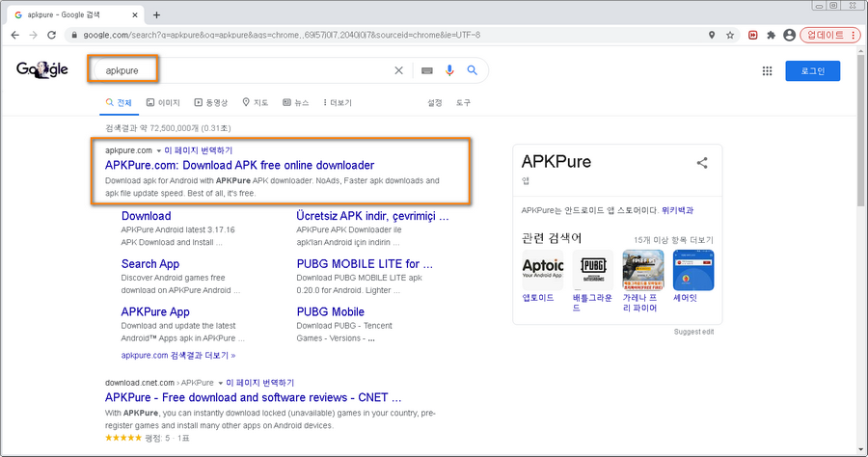Click the URL in the address bar
868x457 pixels.
pos(282,35)
